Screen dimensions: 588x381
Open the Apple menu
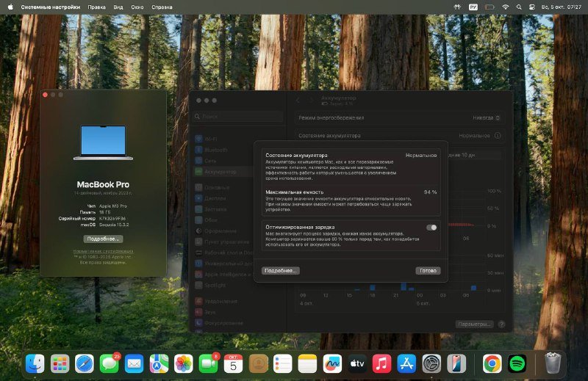coord(10,7)
